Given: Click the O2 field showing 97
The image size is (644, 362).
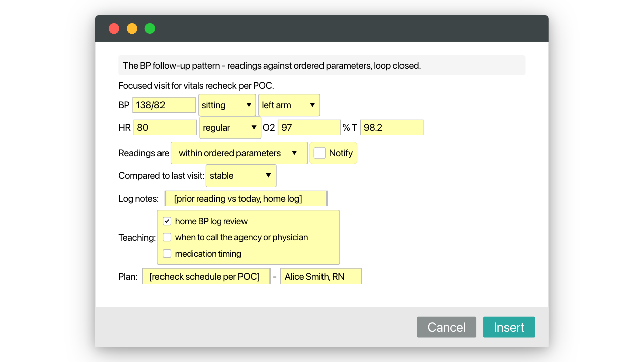Looking at the screenshot, I should click(x=309, y=128).
